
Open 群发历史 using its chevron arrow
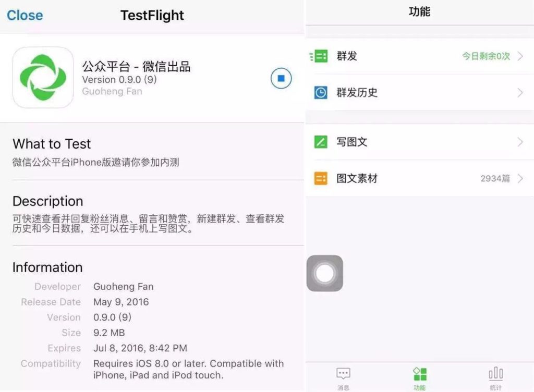(x=520, y=93)
